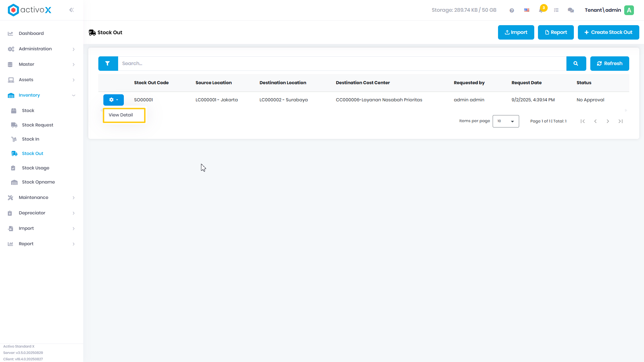Image resolution: width=644 pixels, height=362 pixels.
Task: Expand the Master menu chevron
Action: 73,64
